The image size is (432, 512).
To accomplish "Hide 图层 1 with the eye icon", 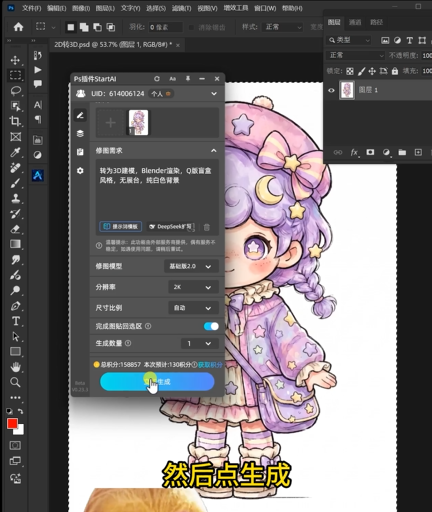I will point(331,90).
